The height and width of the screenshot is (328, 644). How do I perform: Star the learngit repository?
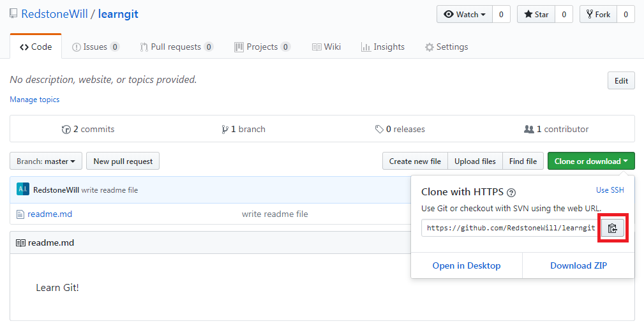click(536, 15)
